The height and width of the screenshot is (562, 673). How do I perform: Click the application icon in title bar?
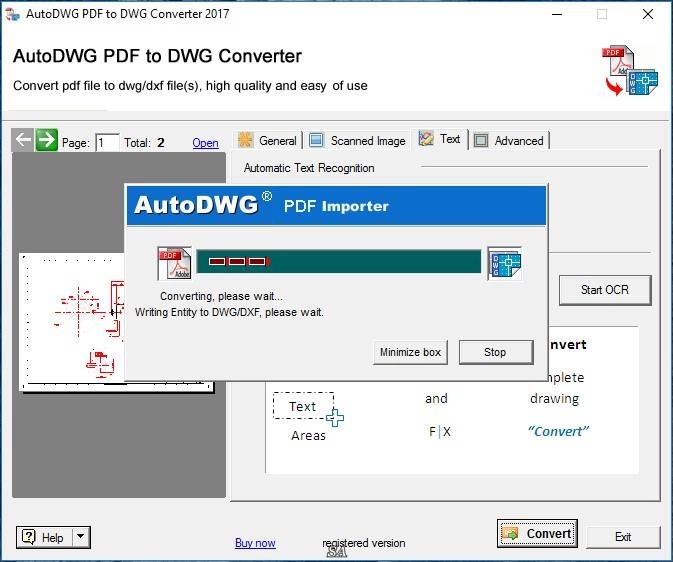point(12,14)
